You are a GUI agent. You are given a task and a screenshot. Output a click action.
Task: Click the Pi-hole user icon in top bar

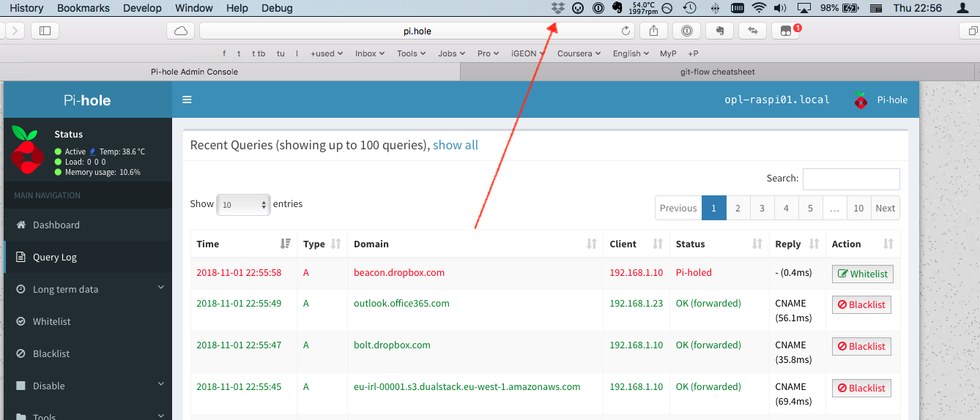click(861, 100)
